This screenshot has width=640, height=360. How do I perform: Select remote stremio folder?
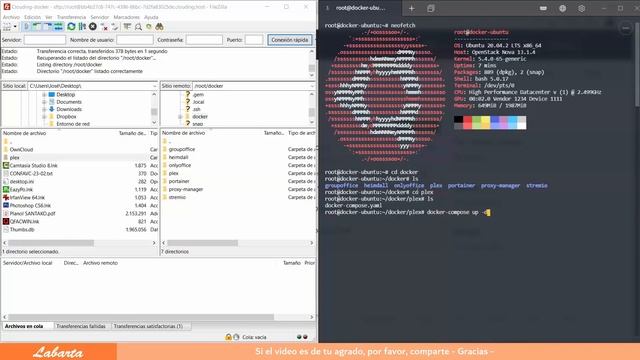tap(177, 197)
